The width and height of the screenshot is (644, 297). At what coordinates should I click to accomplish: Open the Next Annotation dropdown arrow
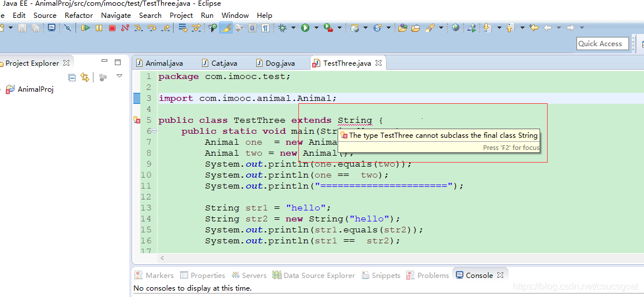pos(499,28)
